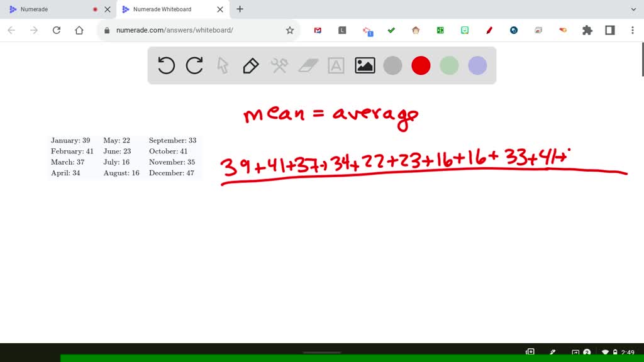Choose the red color swatch
Screen dimensions: 644x362
click(x=421, y=65)
